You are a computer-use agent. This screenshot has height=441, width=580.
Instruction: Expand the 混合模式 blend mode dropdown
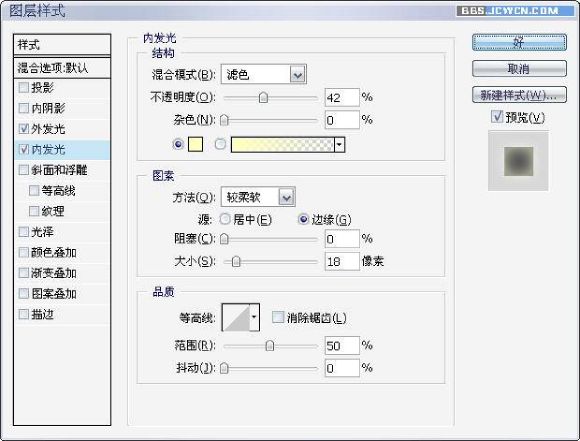[x=263, y=75]
